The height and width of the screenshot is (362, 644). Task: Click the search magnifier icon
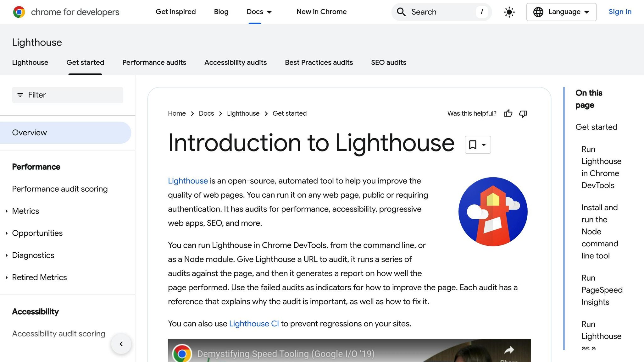coord(401,12)
